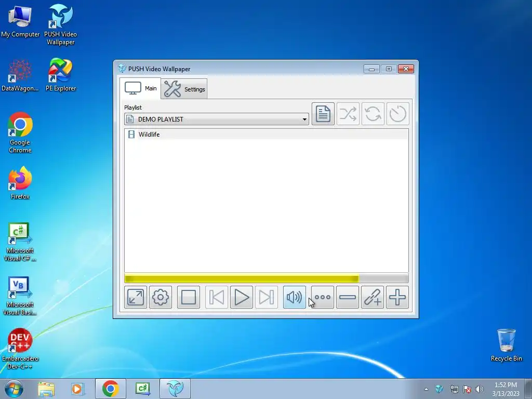
Task: Select the Microsoft Visual Basic desktop icon
Action: click(20, 296)
